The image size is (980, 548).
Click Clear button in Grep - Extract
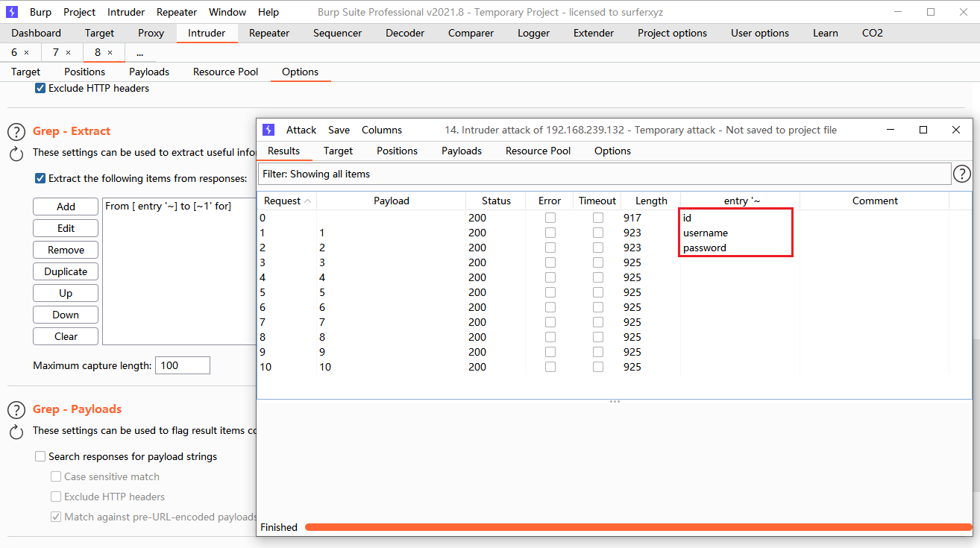tap(66, 336)
